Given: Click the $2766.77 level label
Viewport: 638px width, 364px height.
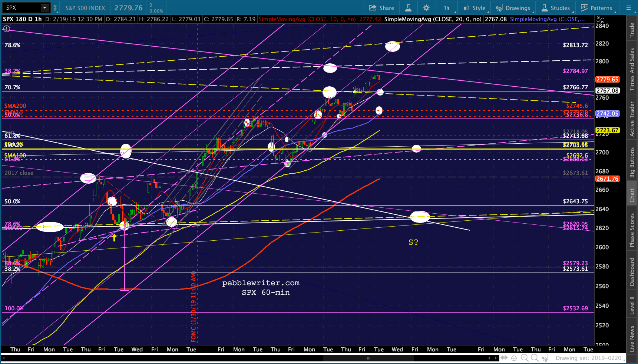Looking at the screenshot, I should pyautogui.click(x=575, y=87).
